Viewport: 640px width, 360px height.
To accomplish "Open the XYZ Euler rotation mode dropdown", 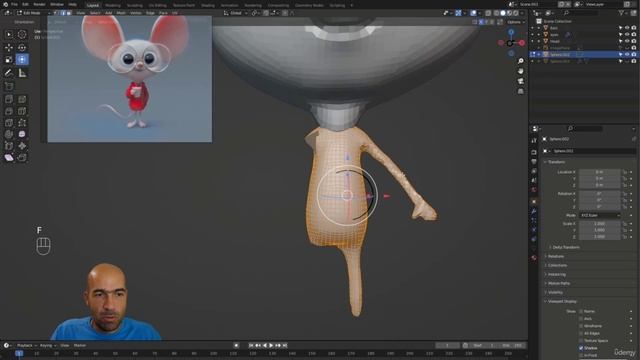I will (600, 215).
